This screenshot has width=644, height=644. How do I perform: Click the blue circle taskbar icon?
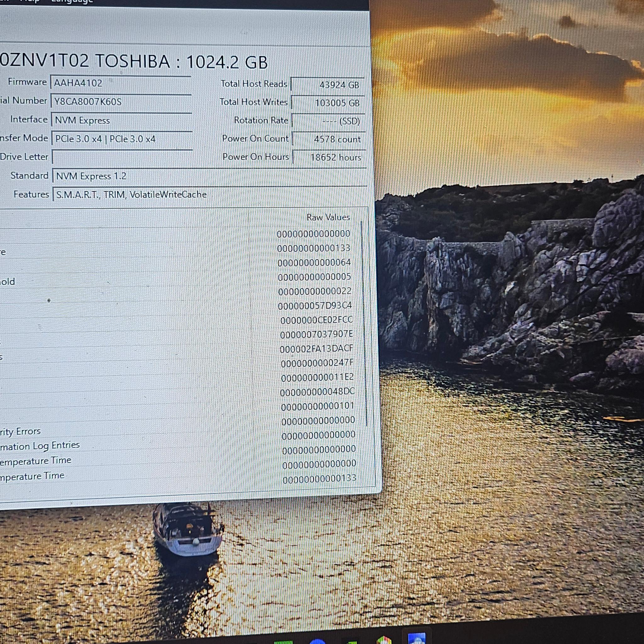[x=317, y=641]
